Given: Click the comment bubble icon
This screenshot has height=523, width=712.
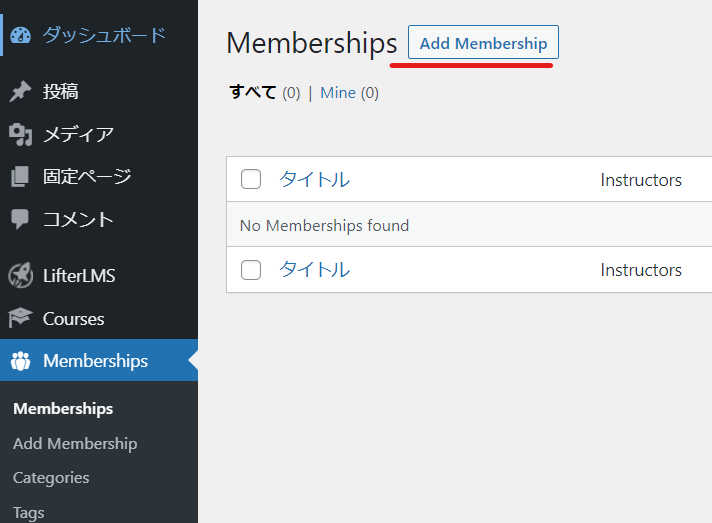Looking at the screenshot, I should pyautogui.click(x=20, y=219).
